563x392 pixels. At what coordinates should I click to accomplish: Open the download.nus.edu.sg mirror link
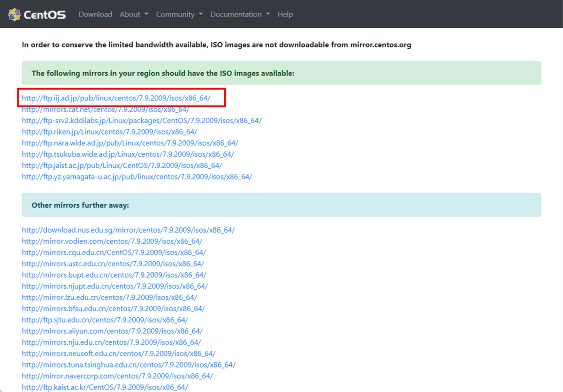coord(129,230)
